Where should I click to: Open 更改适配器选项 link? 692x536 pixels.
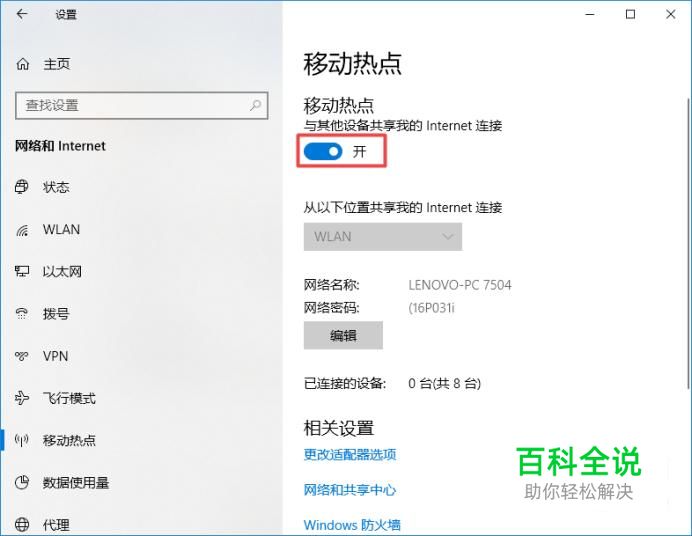(350, 454)
